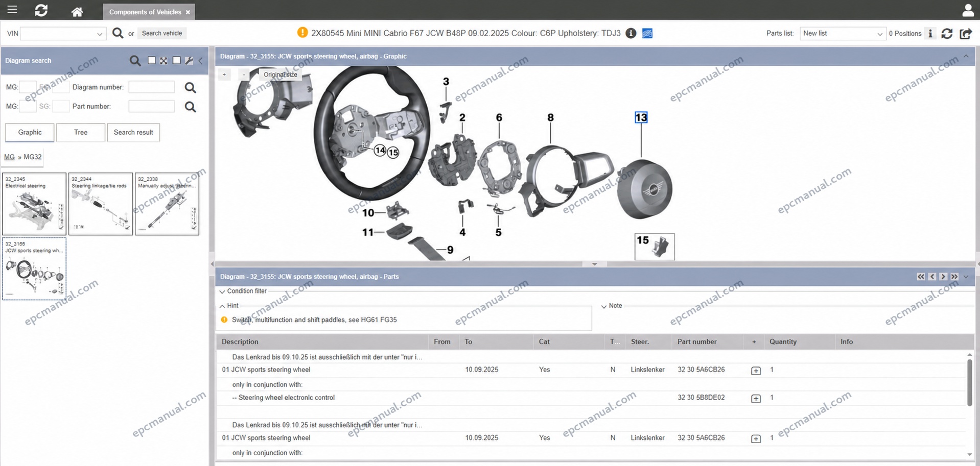Refresh the parts list
This screenshot has height=466, width=980.
[x=947, y=34]
